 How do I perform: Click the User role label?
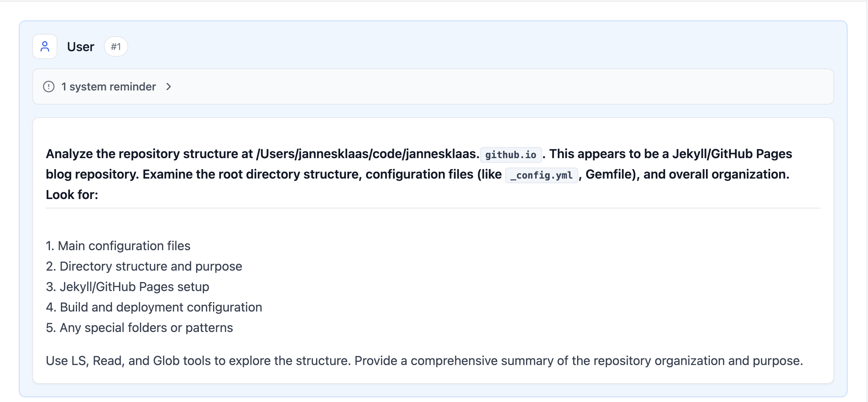click(x=81, y=47)
